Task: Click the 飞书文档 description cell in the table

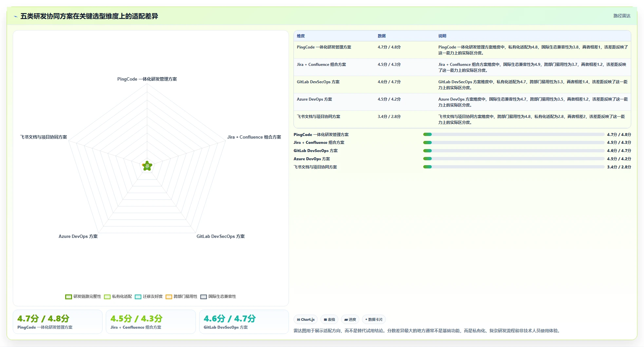Action: click(533, 120)
